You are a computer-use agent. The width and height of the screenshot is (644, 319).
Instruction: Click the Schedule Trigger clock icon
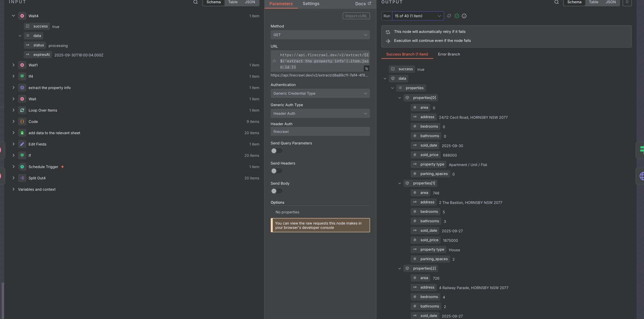tap(22, 167)
